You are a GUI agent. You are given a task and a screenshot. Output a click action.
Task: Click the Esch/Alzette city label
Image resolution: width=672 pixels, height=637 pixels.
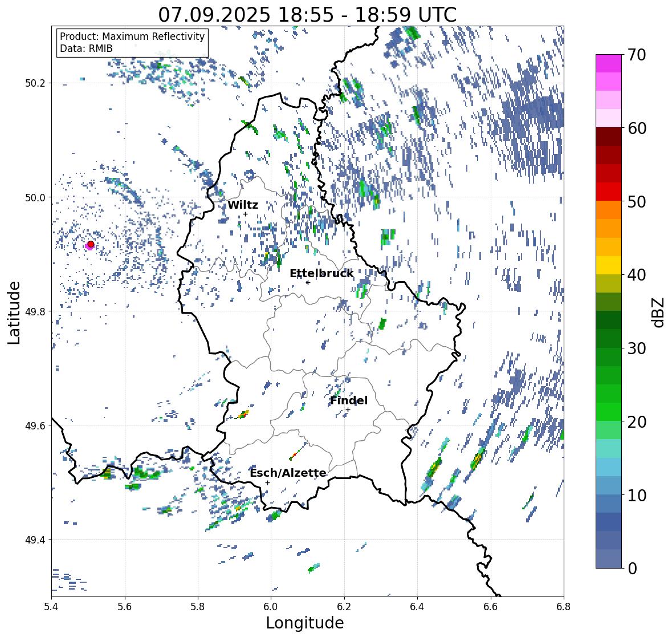pos(288,473)
